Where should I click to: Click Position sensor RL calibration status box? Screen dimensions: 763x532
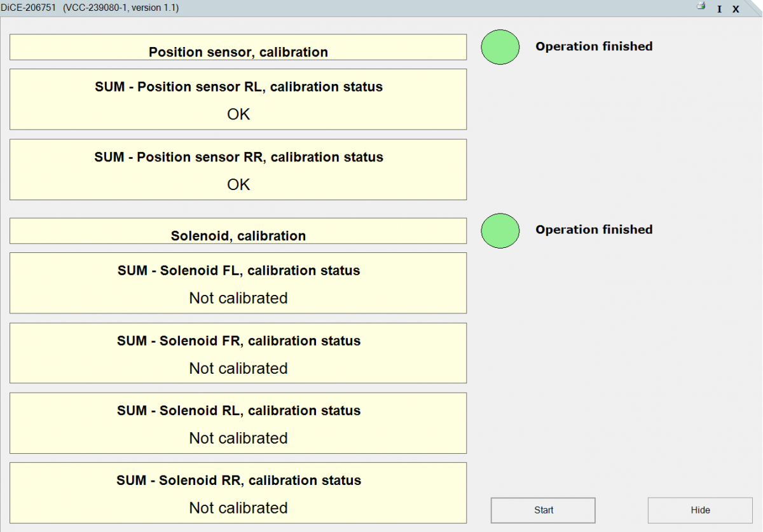tap(238, 99)
